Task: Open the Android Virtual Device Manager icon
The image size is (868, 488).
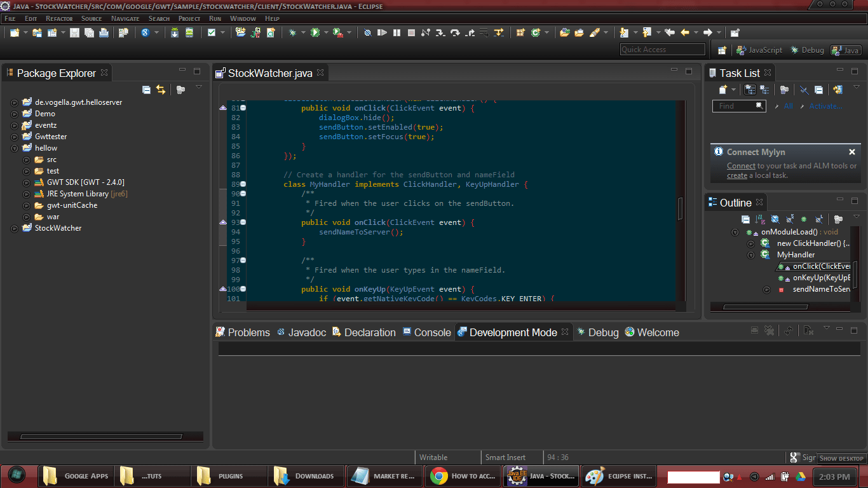Action: tap(189, 32)
